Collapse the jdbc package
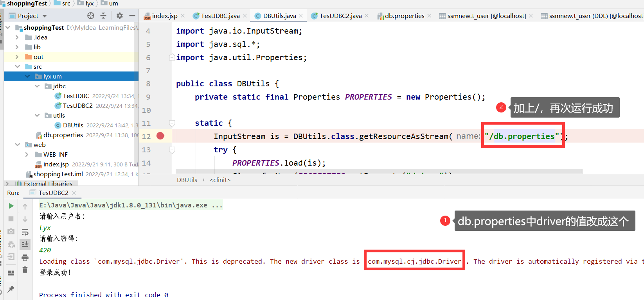The height and width of the screenshot is (300, 644). [x=37, y=86]
